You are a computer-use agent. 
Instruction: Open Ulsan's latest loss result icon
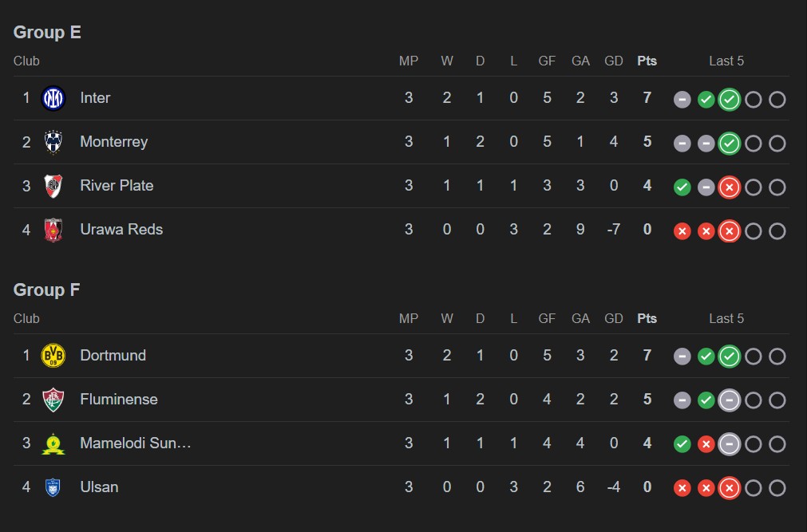click(729, 488)
